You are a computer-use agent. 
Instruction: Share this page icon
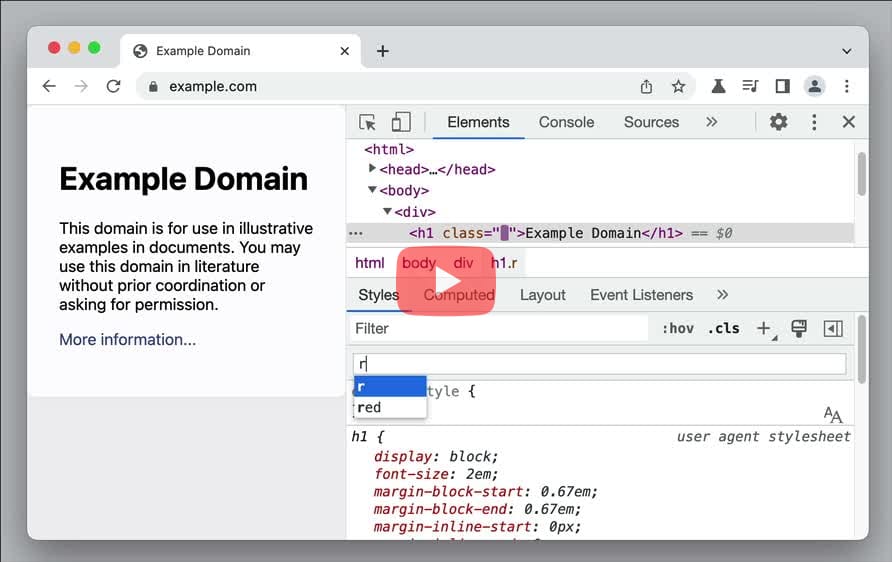[646, 86]
